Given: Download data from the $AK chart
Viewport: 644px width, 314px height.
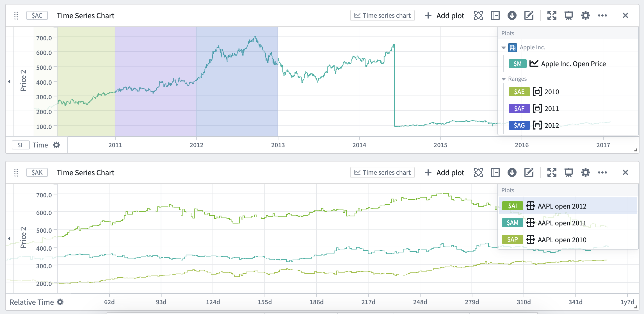Looking at the screenshot, I should [512, 173].
